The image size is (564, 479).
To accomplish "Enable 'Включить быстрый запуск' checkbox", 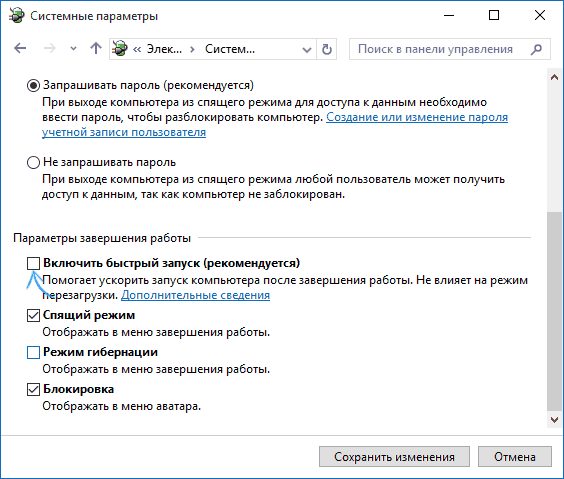I will click(33, 263).
